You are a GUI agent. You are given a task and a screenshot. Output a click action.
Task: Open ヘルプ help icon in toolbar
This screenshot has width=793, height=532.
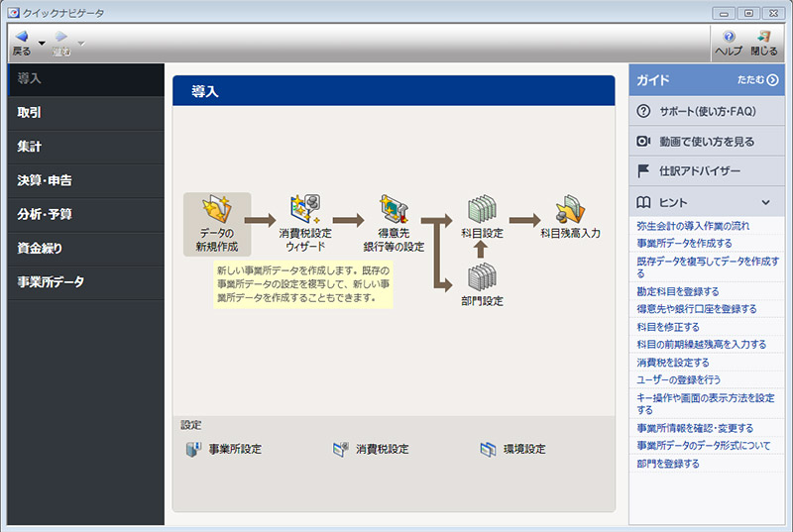(729, 37)
